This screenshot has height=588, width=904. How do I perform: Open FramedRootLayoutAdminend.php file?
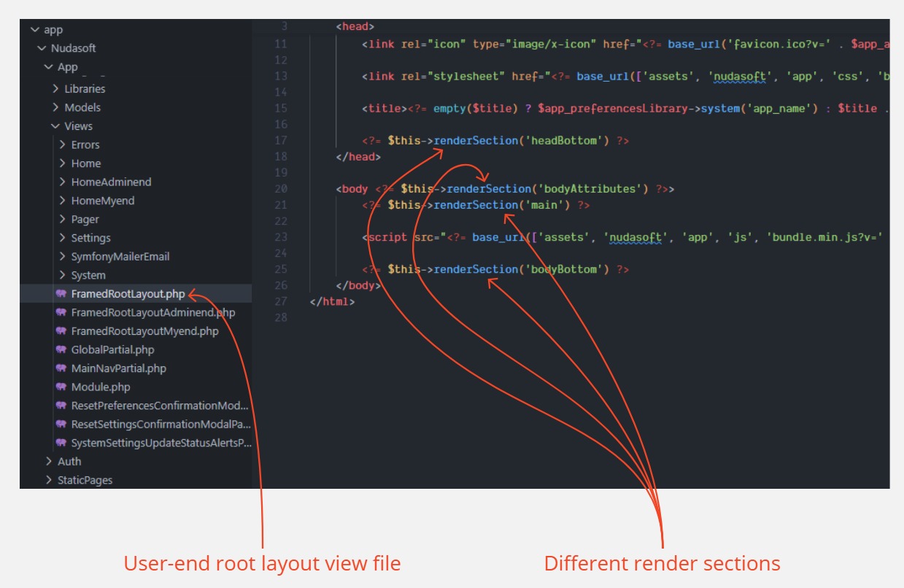click(x=153, y=312)
